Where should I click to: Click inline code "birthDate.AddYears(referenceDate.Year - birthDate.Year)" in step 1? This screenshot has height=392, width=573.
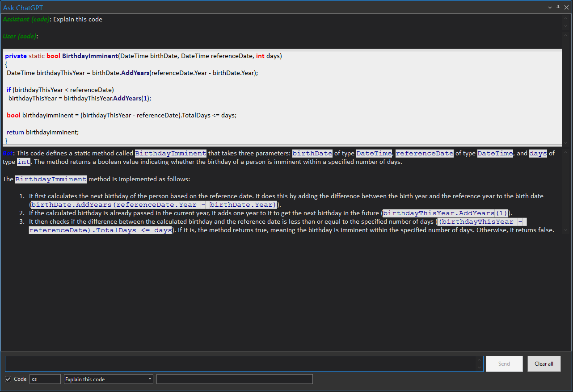154,204
